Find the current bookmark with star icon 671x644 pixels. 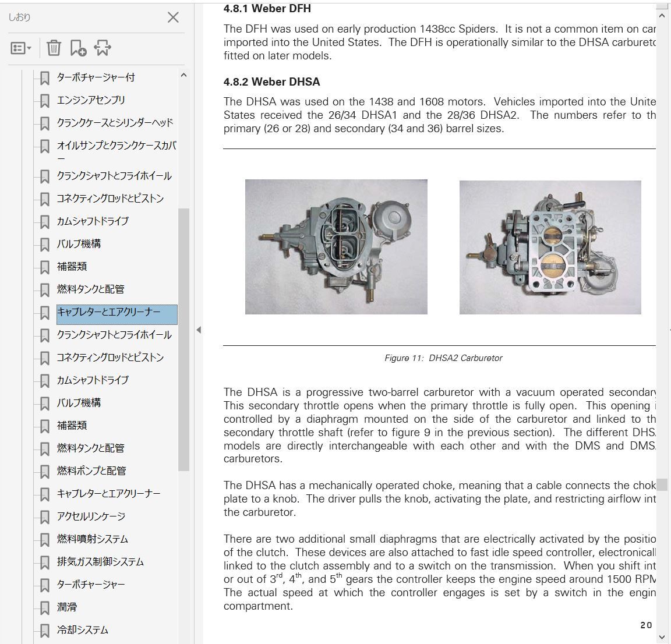click(x=103, y=48)
